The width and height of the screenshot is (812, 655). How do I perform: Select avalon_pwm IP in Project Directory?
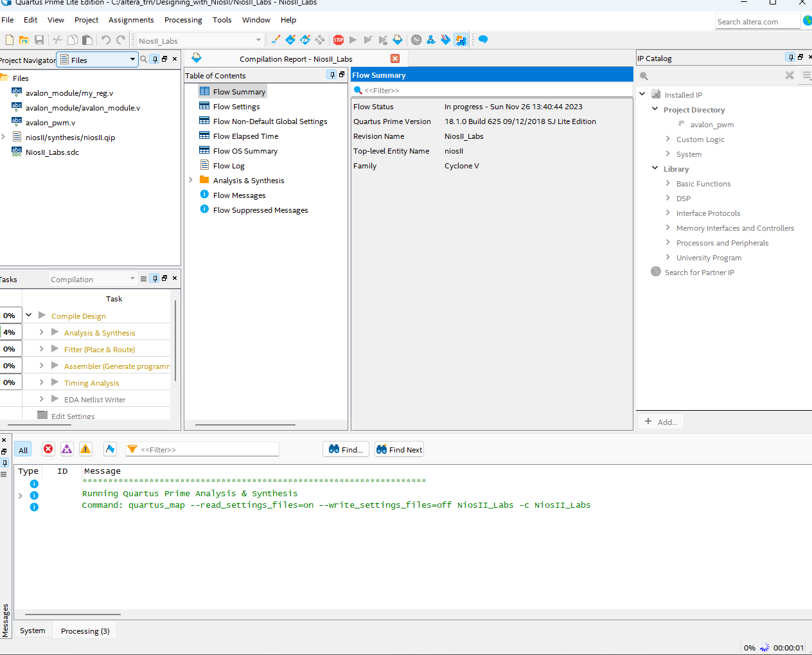(712, 124)
